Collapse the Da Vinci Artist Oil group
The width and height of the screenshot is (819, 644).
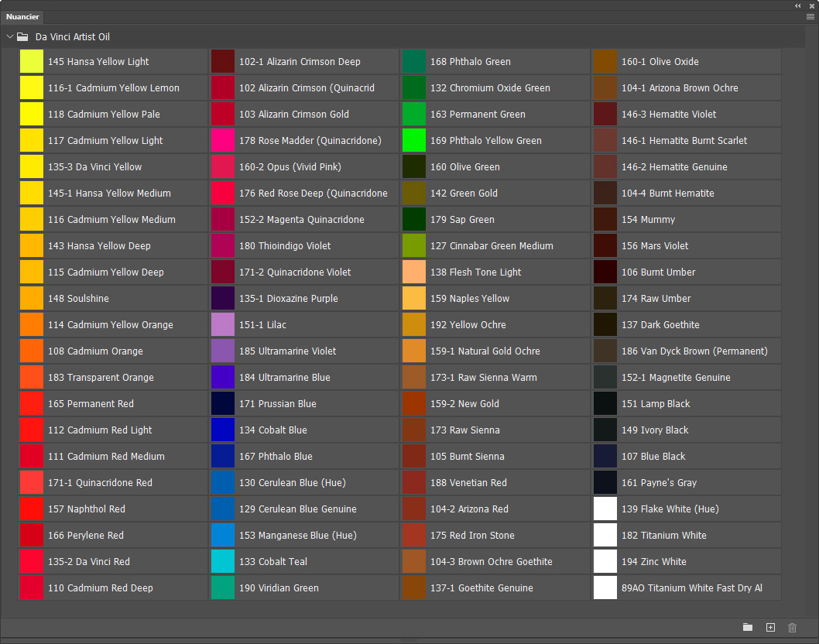tap(10, 37)
